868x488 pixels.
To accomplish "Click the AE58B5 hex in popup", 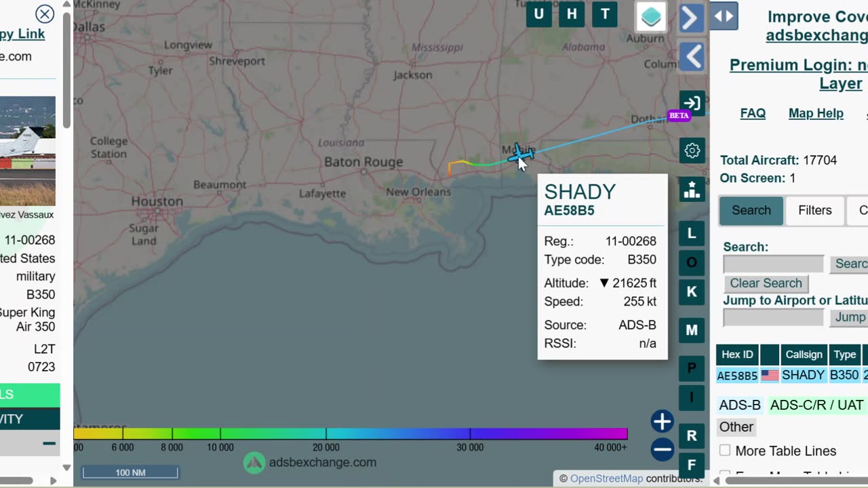I will [569, 211].
